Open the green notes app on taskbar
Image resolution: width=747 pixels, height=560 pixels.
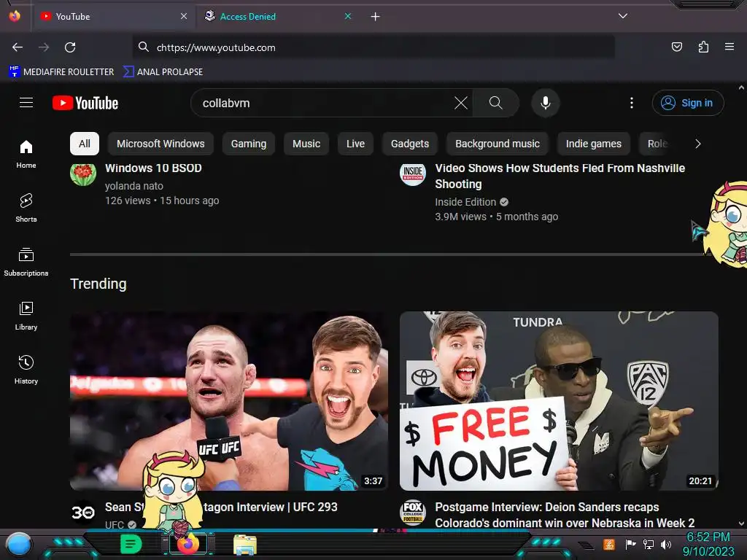pos(131,544)
